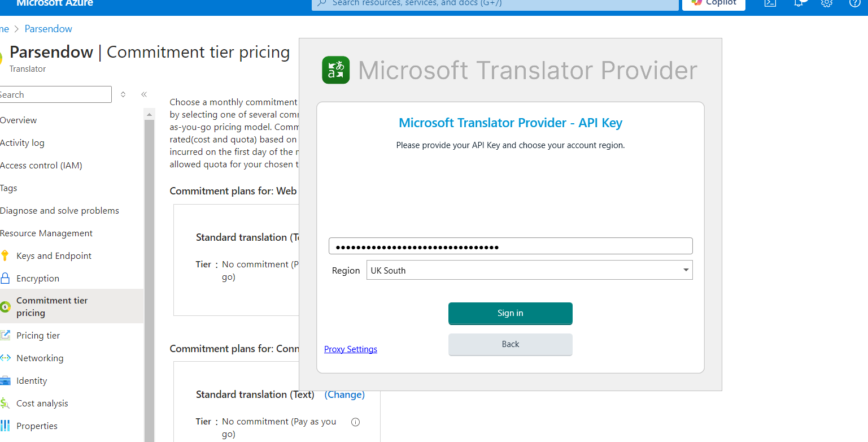The width and height of the screenshot is (868, 442).
Task: Click the info icon beside Pay as you go
Action: (x=355, y=422)
